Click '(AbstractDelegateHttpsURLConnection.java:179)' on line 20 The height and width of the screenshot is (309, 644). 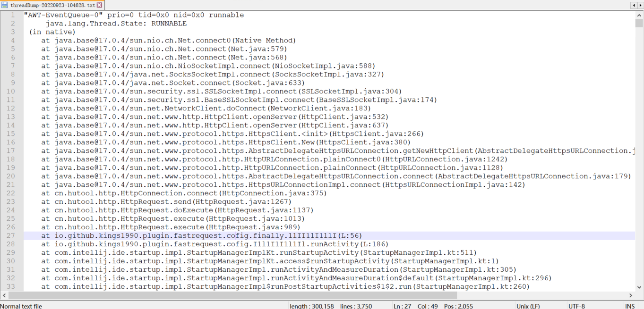tap(532, 176)
